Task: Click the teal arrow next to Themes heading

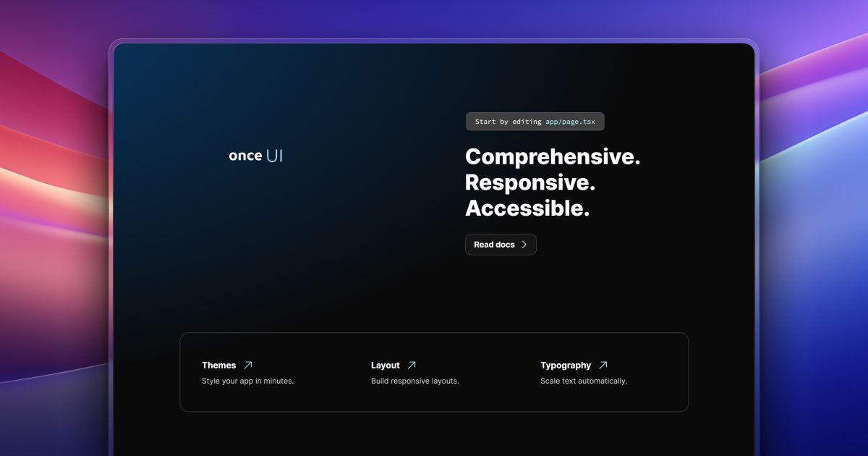Action: pyautogui.click(x=247, y=365)
